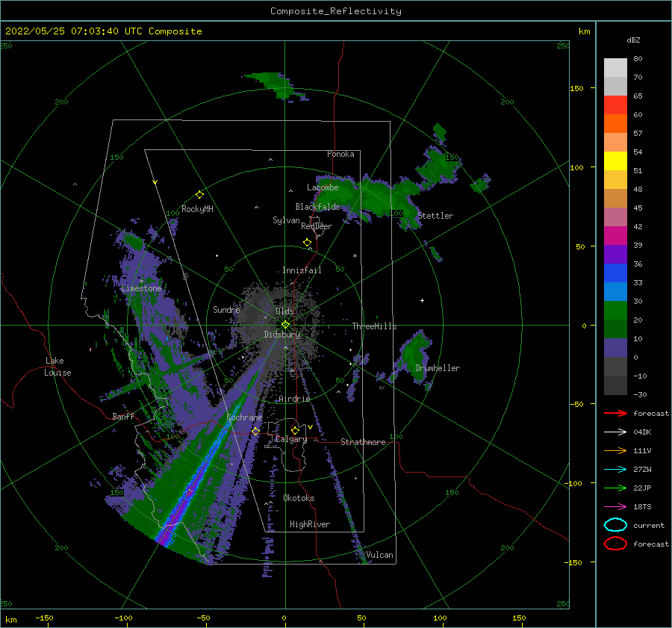672x628 pixels.
Task: Select the purple swatch between 39 and 36
Action: [x=615, y=254]
